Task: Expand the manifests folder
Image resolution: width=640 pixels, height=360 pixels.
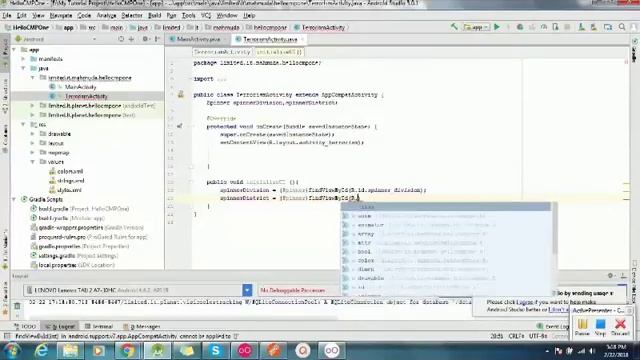Action: [23, 59]
